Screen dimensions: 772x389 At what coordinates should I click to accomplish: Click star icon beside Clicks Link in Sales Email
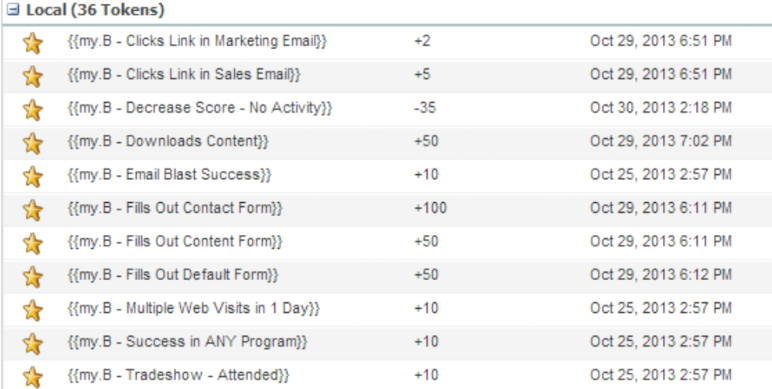click(32, 76)
